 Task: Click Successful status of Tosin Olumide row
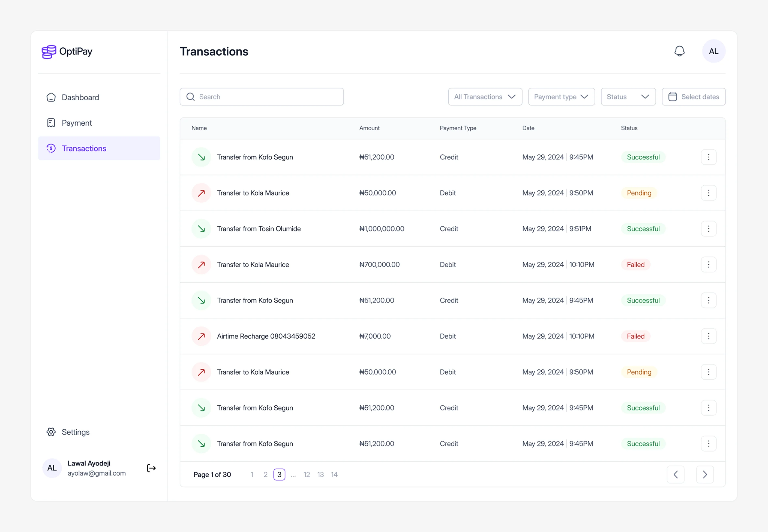tap(643, 229)
